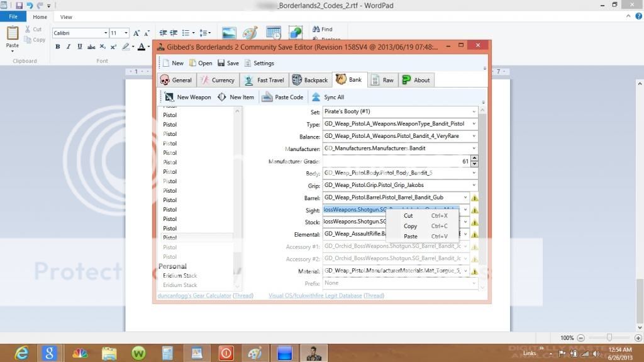Toggle Bold formatting in WordPad
The height and width of the screenshot is (362, 644).
coord(58,47)
